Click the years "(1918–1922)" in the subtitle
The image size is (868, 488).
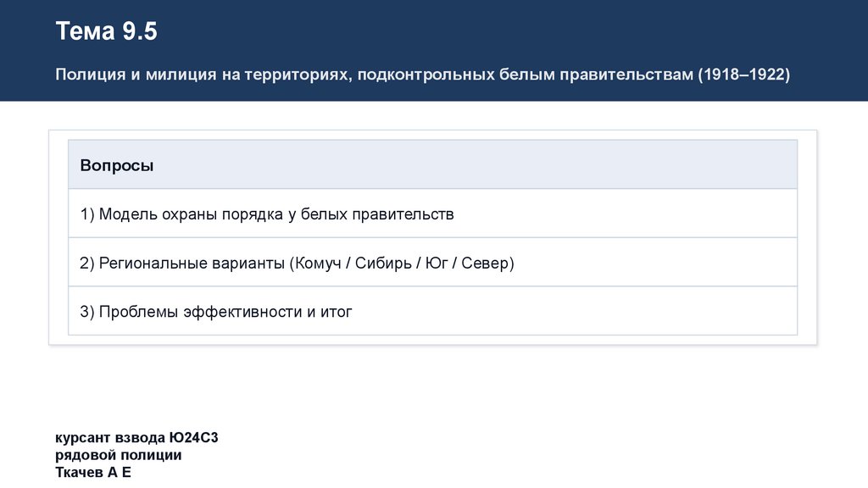pyautogui.click(x=743, y=75)
